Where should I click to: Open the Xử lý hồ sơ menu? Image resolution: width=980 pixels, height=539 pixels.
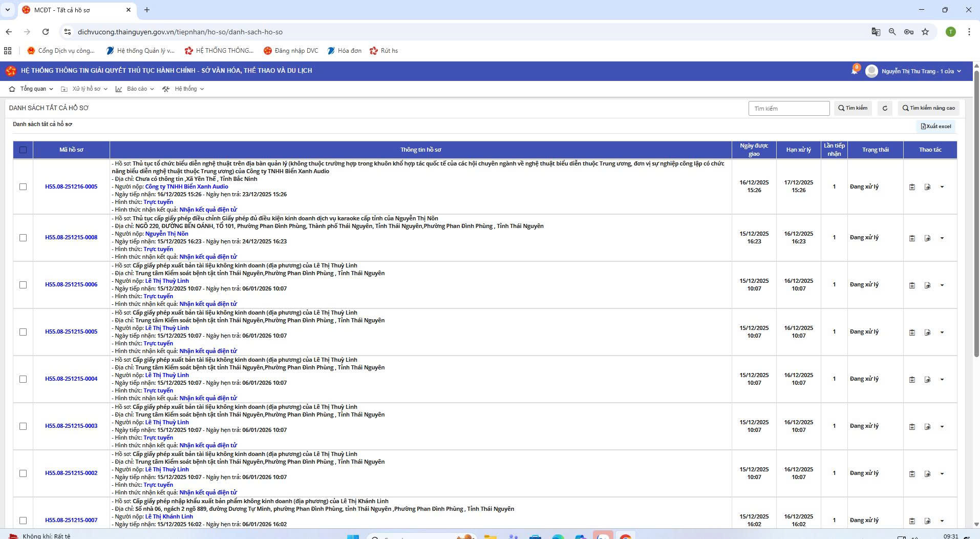point(84,89)
